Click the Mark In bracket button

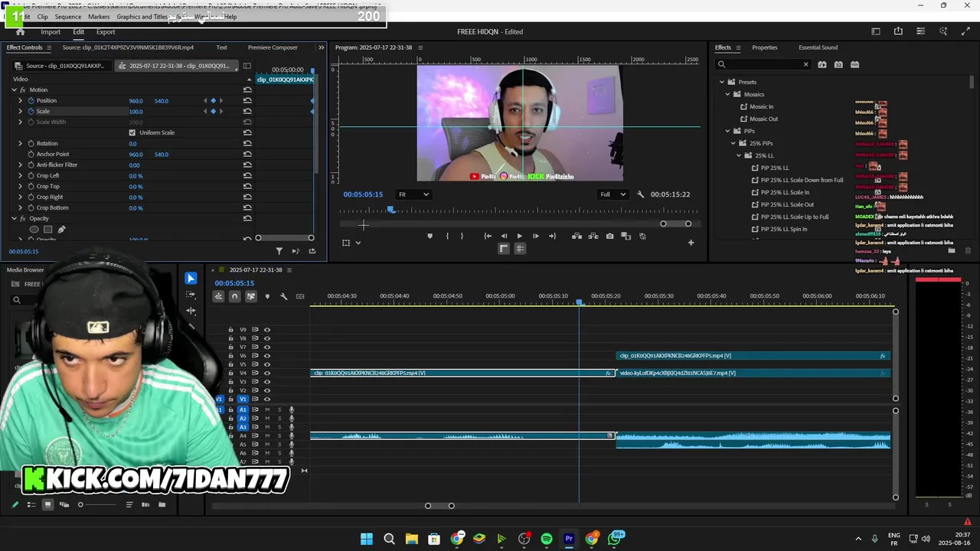447,236
